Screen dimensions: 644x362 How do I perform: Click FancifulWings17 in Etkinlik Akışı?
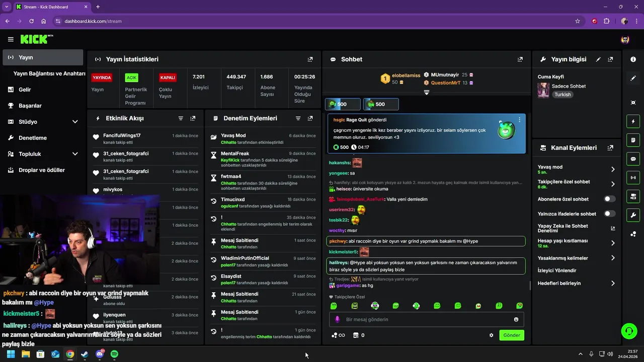(122, 136)
